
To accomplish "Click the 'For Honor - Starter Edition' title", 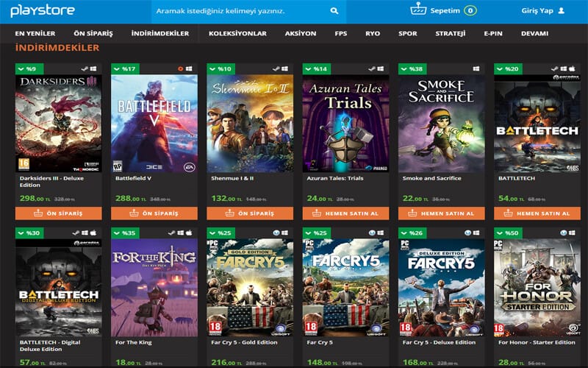I will (x=537, y=342).
